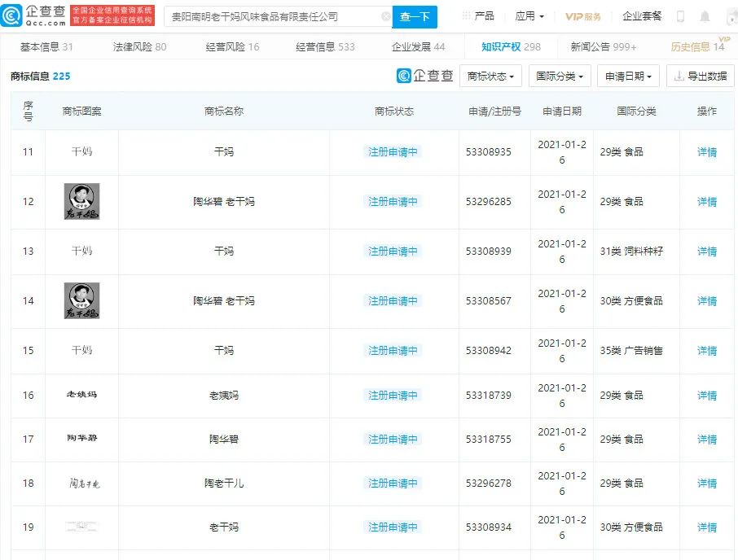
Task: Open 详情 for row 19 老干妈
Action: [x=706, y=527]
